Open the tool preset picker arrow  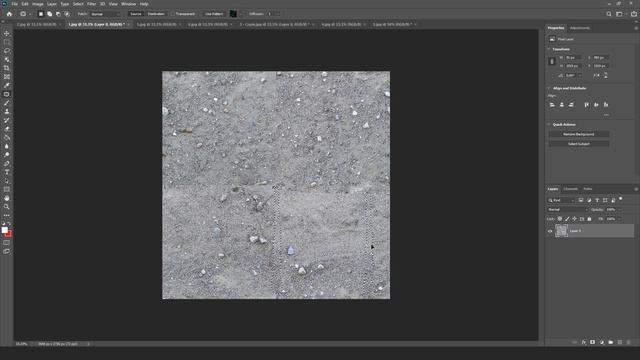[30, 14]
